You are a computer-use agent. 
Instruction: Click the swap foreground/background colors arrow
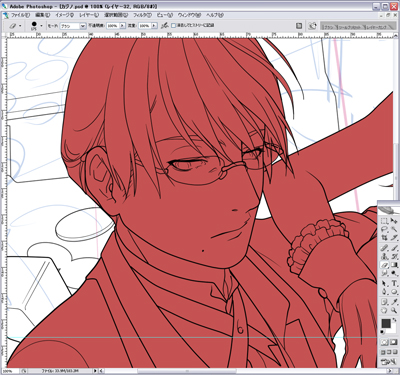[394, 320]
